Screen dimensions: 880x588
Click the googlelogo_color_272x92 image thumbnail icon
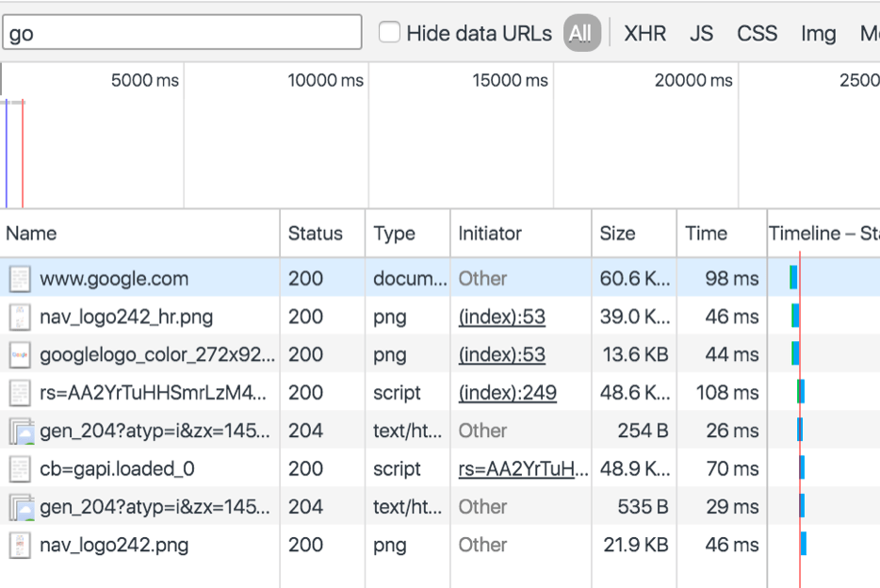[x=20, y=355]
